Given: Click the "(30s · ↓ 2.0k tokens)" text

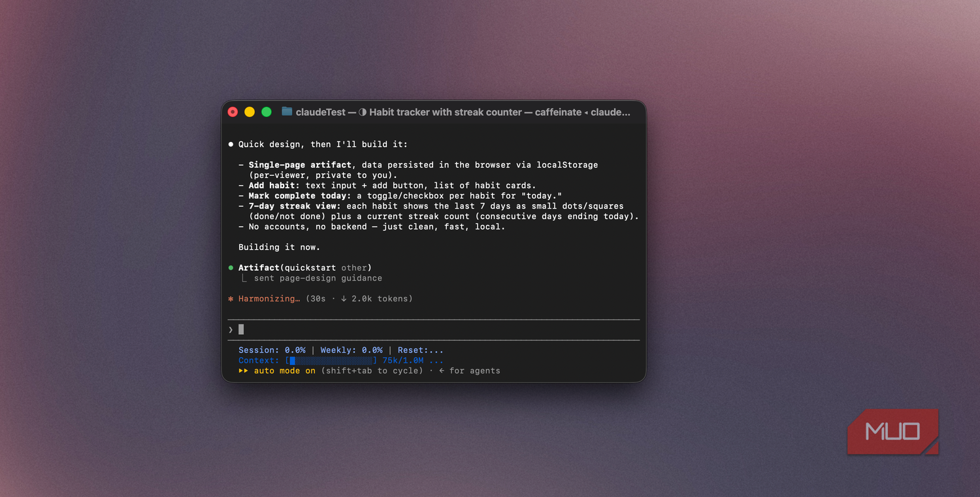Looking at the screenshot, I should [359, 299].
